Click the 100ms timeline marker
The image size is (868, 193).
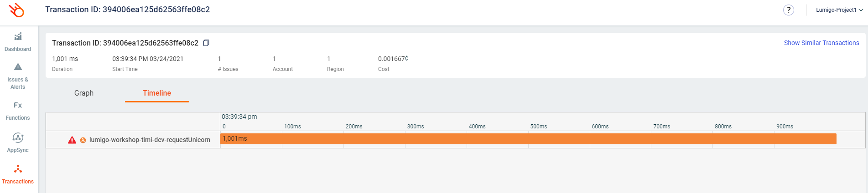coord(292,127)
